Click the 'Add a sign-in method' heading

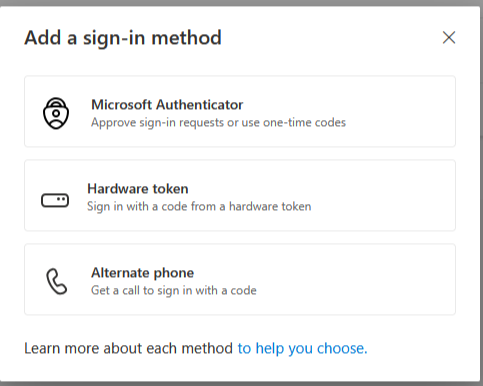coord(123,38)
